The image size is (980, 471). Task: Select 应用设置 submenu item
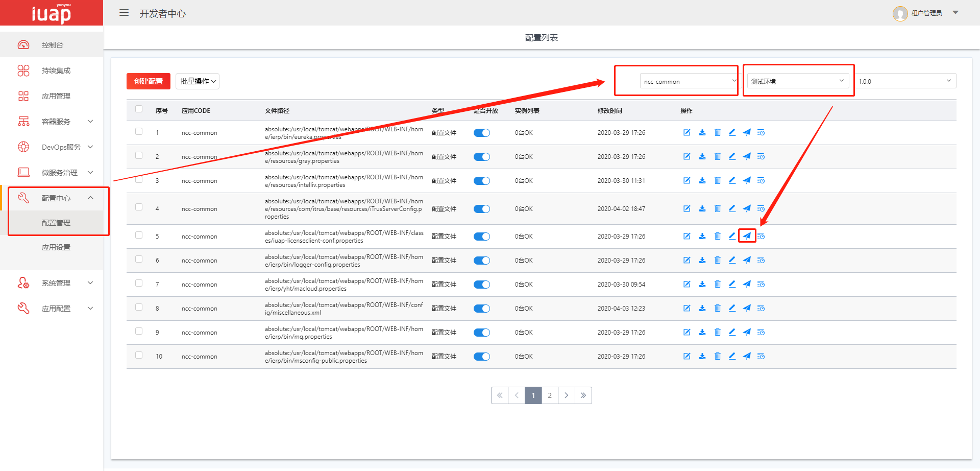(52, 247)
